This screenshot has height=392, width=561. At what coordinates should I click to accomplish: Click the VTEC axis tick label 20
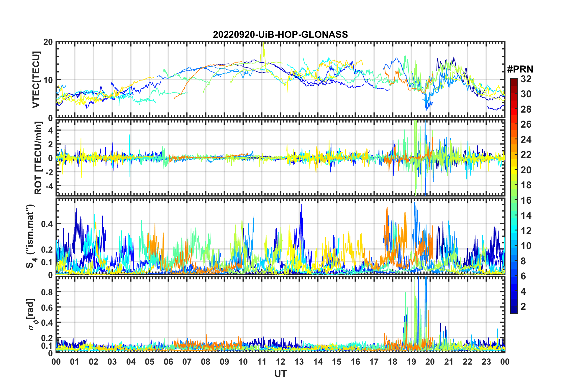tap(48, 42)
